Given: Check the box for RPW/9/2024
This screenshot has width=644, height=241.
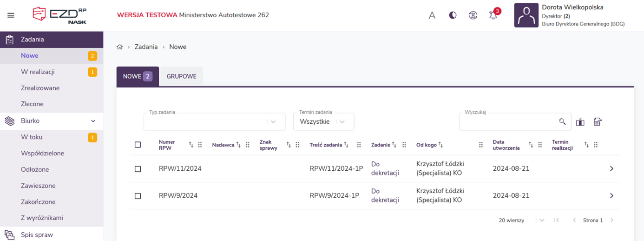Looking at the screenshot, I should tap(138, 196).
